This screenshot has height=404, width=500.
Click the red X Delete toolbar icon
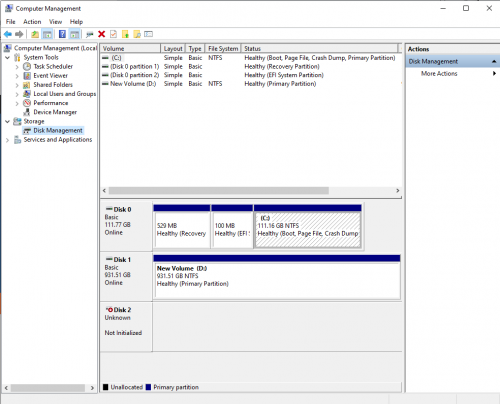tap(102, 34)
